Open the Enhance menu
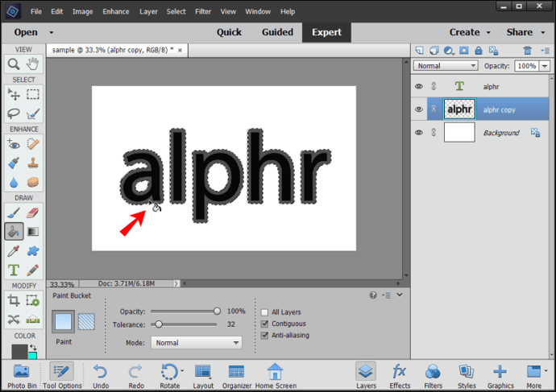Viewport: 556px width, 392px height. click(x=115, y=12)
